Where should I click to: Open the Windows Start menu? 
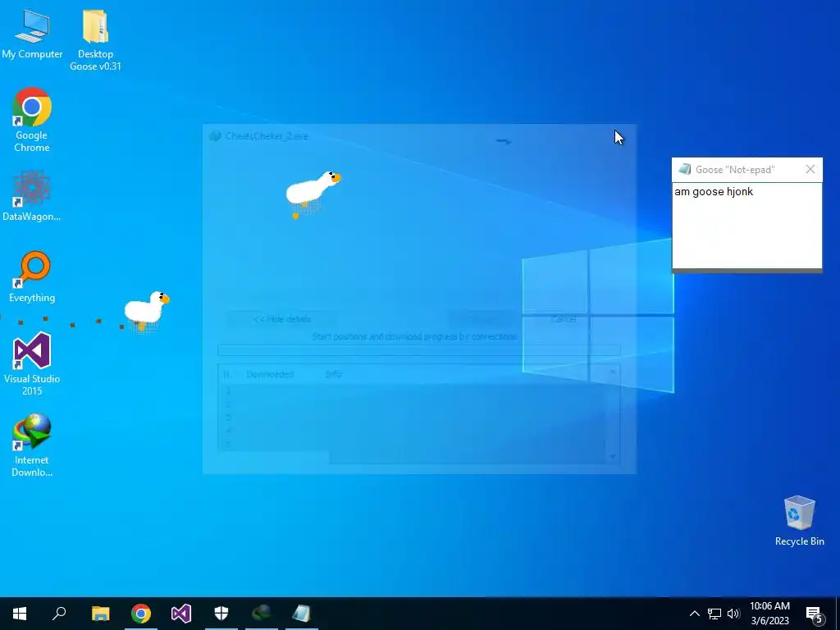click(20, 614)
